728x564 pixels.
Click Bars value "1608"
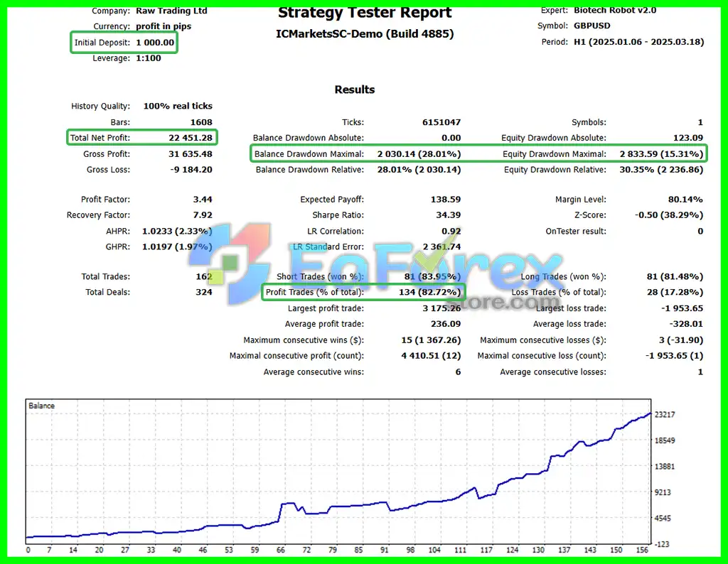[201, 122]
